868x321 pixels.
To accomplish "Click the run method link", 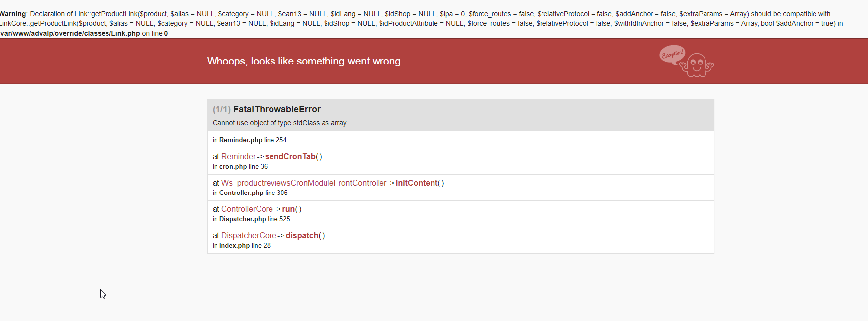I will point(288,209).
